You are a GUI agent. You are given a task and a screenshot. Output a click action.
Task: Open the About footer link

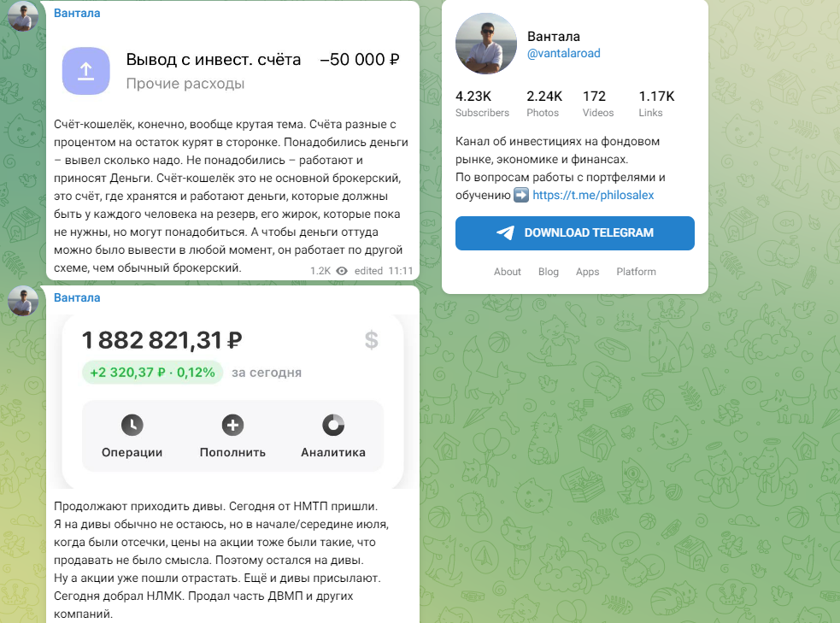click(508, 272)
